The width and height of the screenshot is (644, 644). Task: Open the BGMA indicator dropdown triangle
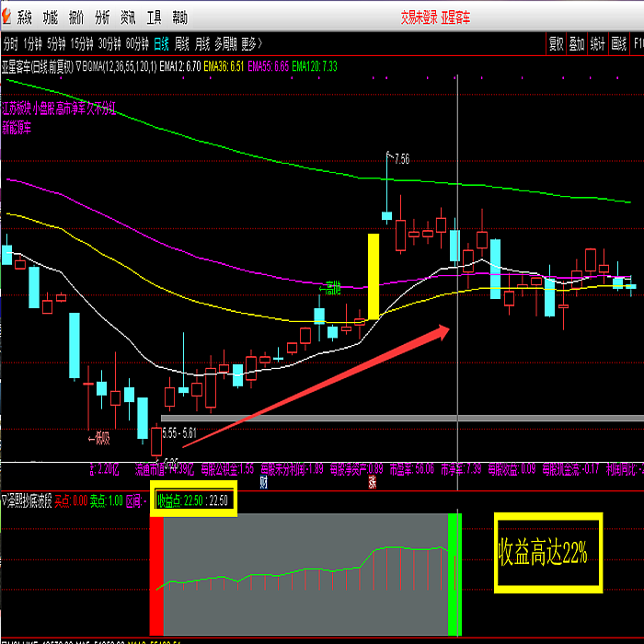78,66
